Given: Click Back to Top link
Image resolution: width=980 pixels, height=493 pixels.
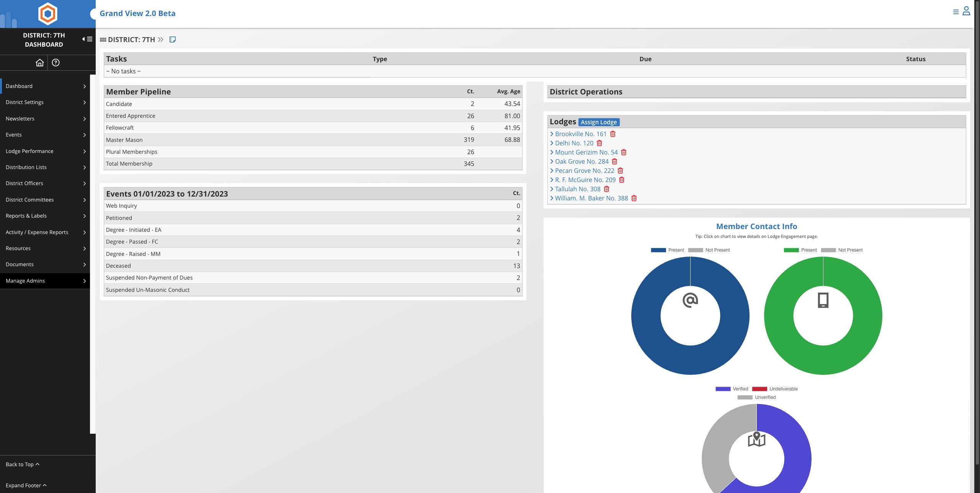Looking at the screenshot, I should pyautogui.click(x=23, y=464).
